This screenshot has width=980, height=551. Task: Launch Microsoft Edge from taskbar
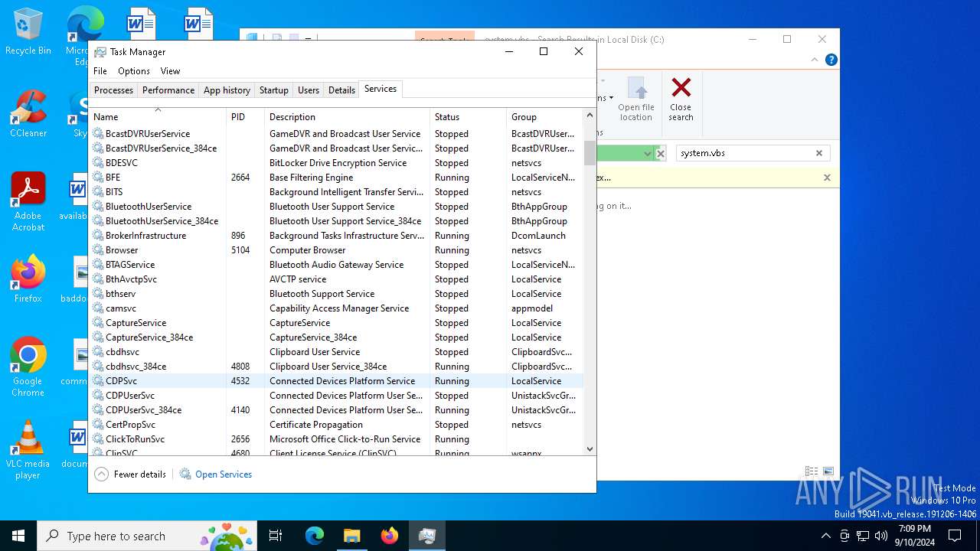(x=315, y=536)
